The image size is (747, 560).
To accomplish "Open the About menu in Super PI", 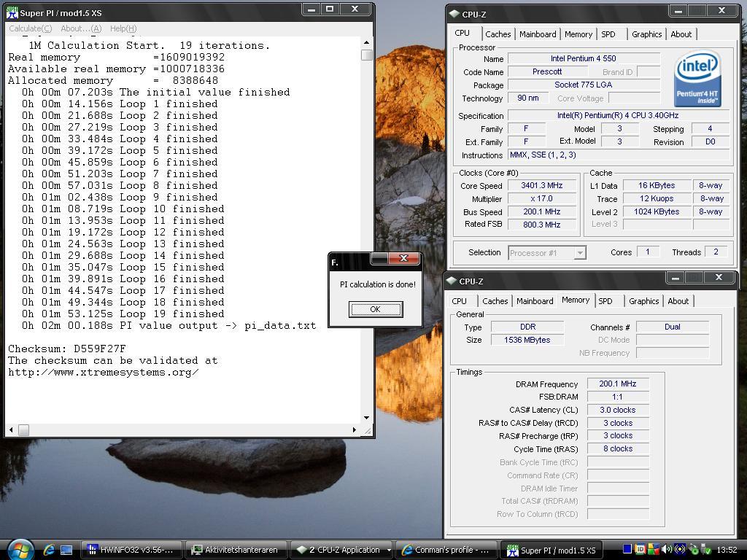I will 81,28.
